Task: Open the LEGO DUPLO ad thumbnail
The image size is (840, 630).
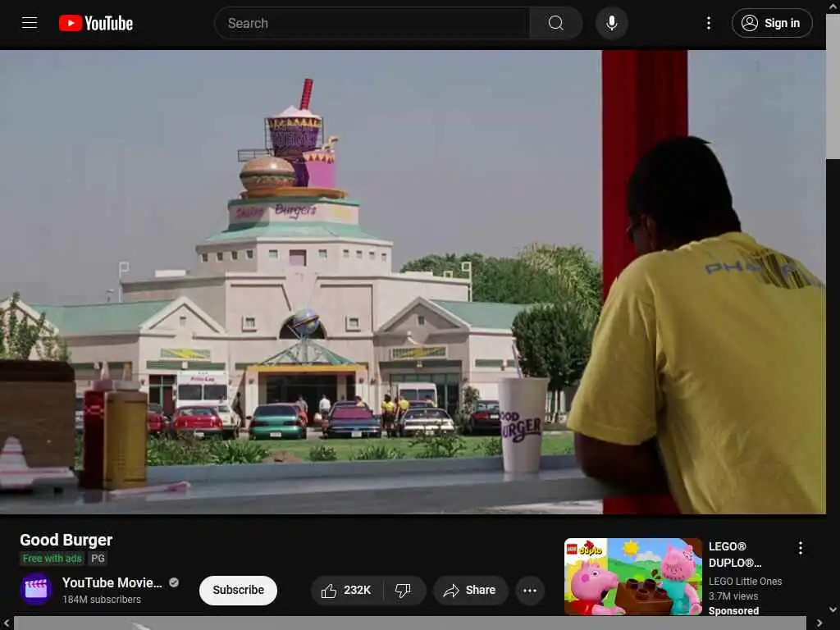Action: click(633, 577)
